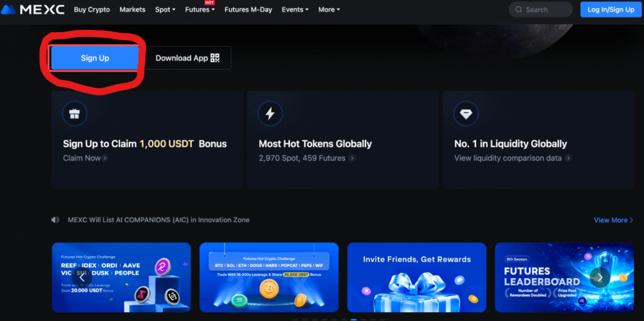Click Most Hot Tokens Globally heading
This screenshot has width=644, height=321.
315,144
